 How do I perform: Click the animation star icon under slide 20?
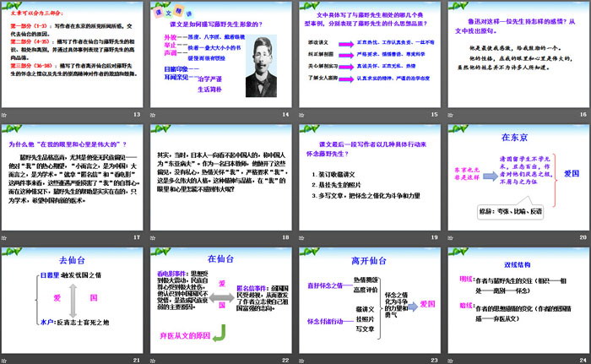(x=450, y=238)
